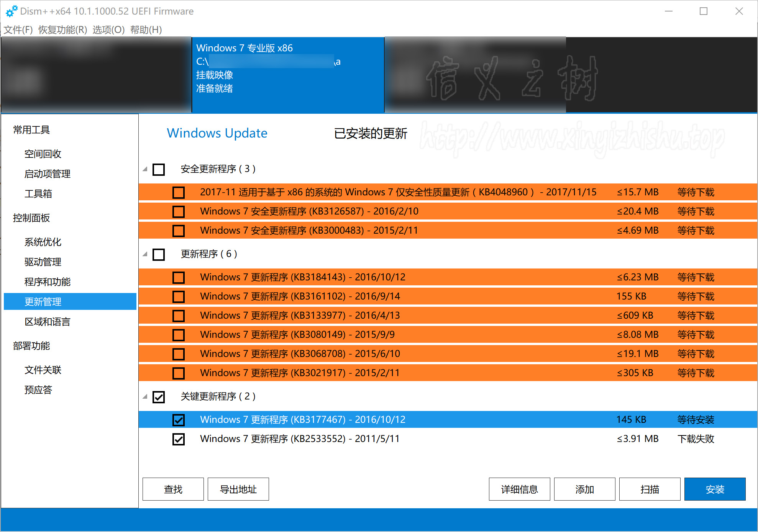
Task: Switch to the 已安装的更新 tab
Action: pyautogui.click(x=370, y=133)
